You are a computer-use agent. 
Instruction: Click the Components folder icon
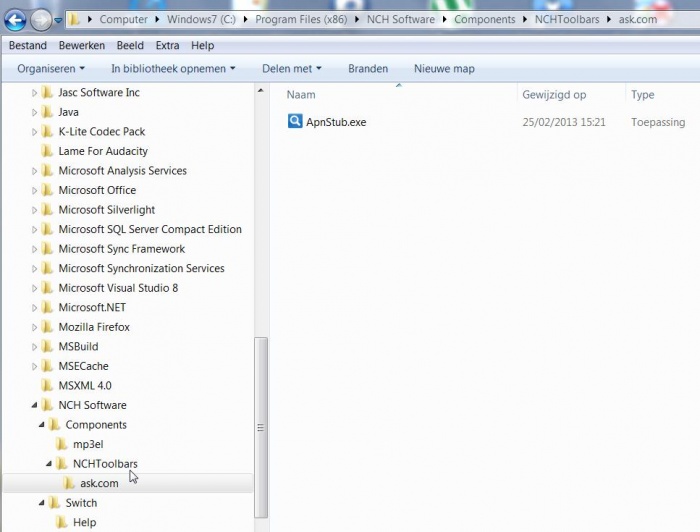point(54,424)
